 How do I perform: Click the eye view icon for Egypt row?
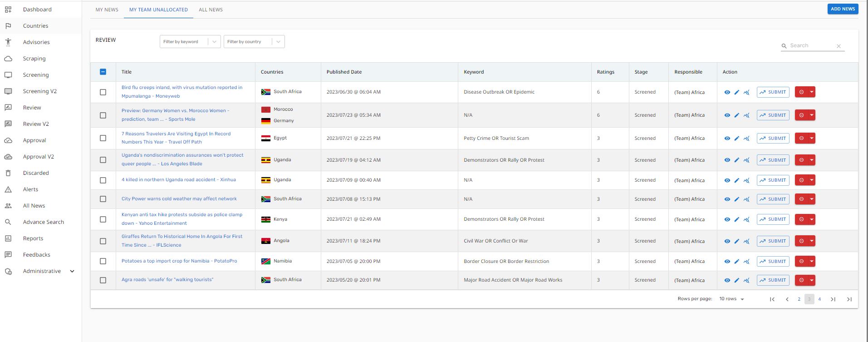pos(727,139)
